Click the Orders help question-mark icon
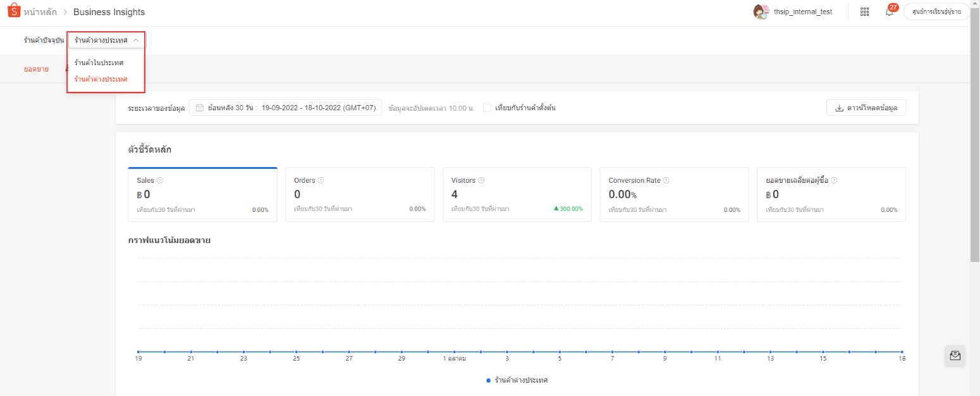 [x=321, y=180]
